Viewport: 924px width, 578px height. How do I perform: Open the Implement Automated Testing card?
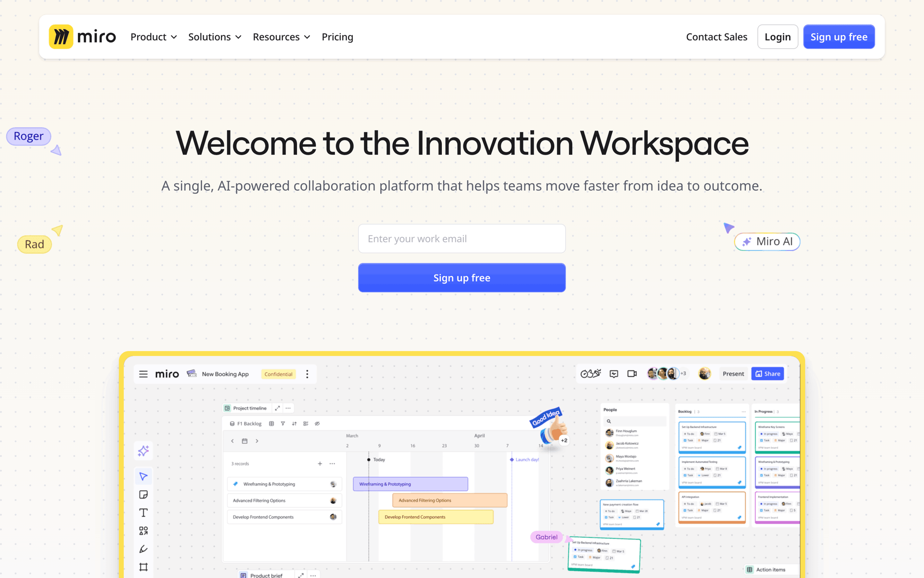click(x=712, y=473)
